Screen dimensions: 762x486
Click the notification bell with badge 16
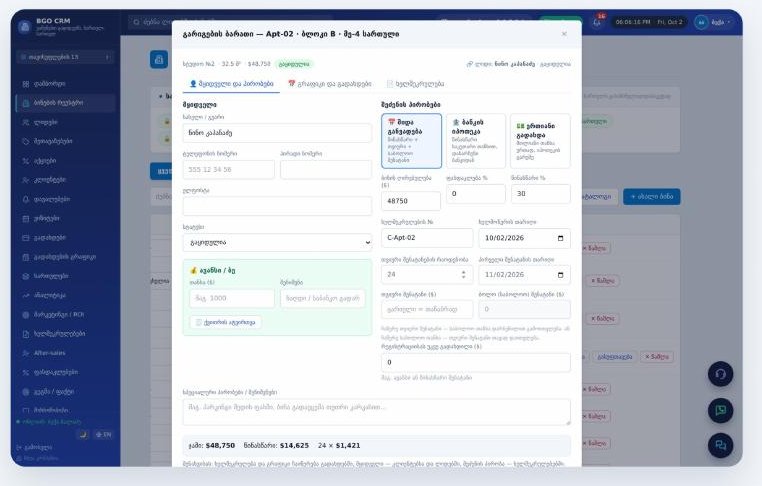click(597, 22)
